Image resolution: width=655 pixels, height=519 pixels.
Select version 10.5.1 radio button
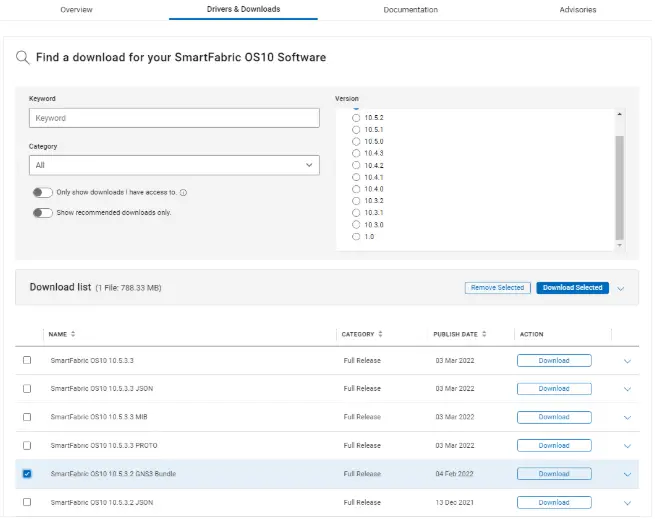click(356, 130)
